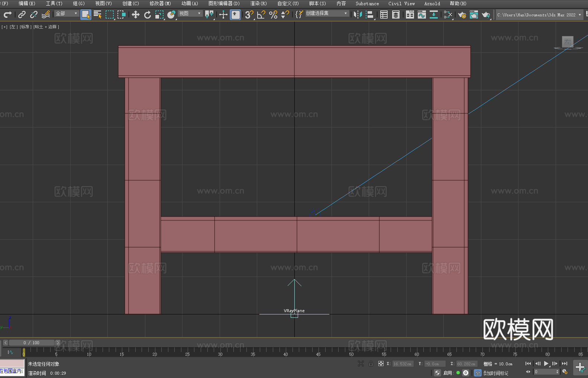
Task: Open the 视图 reference coordinate dropdown
Action: (190, 13)
